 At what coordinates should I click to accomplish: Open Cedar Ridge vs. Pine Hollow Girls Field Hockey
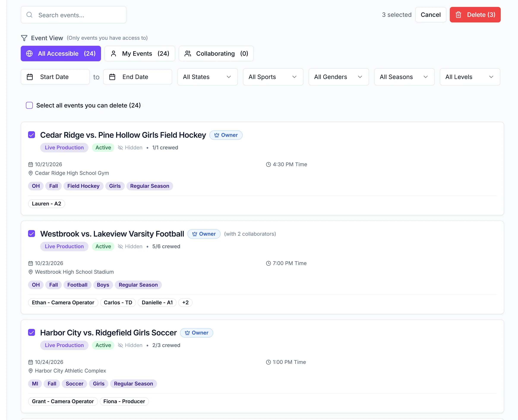[123, 135]
